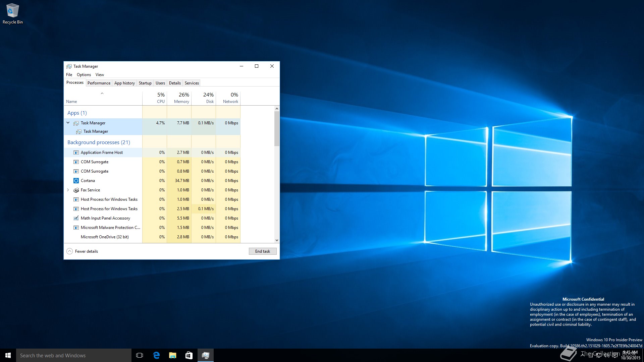644x362 pixels.
Task: Select the Processes tab
Action: [x=75, y=82]
